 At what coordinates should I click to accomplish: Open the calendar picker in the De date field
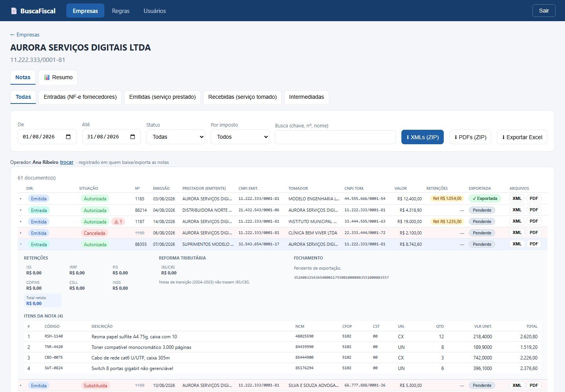pyautogui.click(x=68, y=137)
